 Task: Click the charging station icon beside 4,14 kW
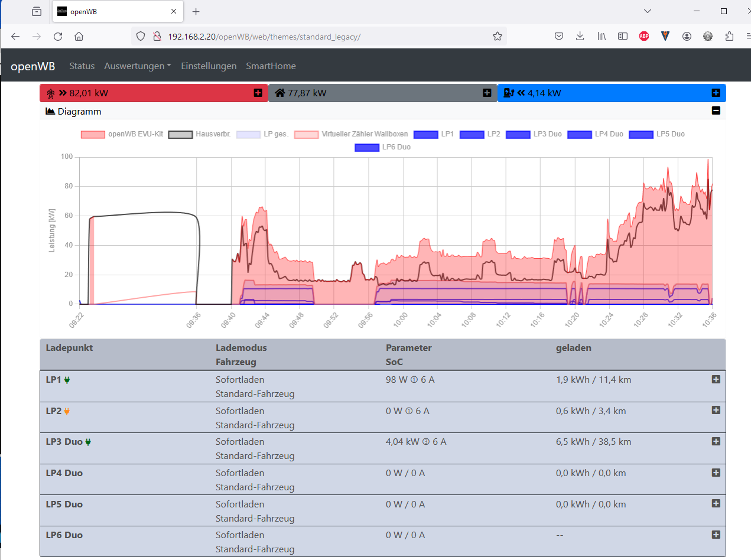point(509,93)
